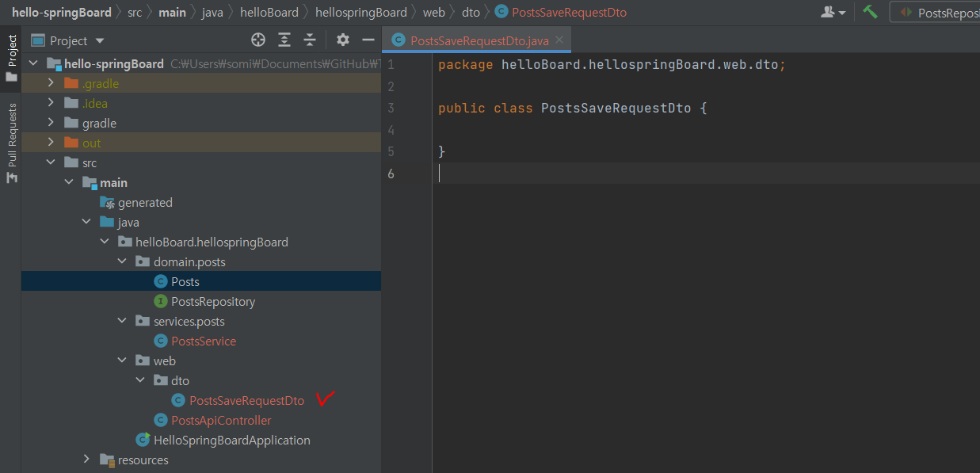Click helloBoard in the breadcrumb
This screenshot has height=473, width=980.
[269, 13]
